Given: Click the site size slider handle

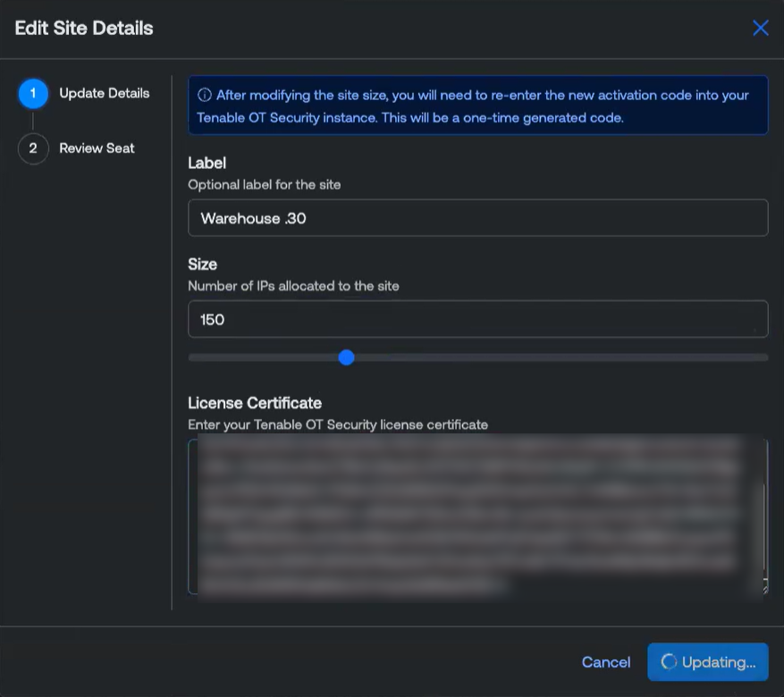Looking at the screenshot, I should point(346,357).
